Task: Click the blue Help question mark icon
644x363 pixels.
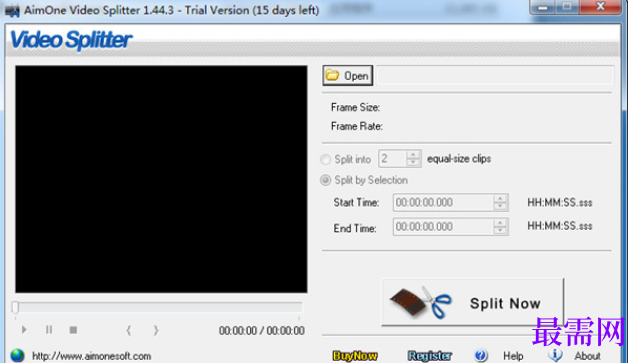Action: (x=481, y=355)
